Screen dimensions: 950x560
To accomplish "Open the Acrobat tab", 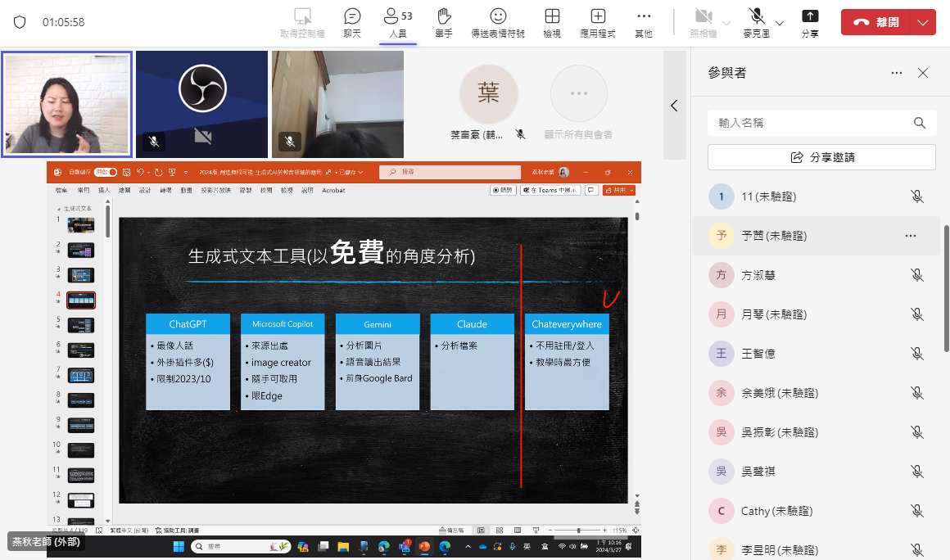I will pyautogui.click(x=333, y=190).
